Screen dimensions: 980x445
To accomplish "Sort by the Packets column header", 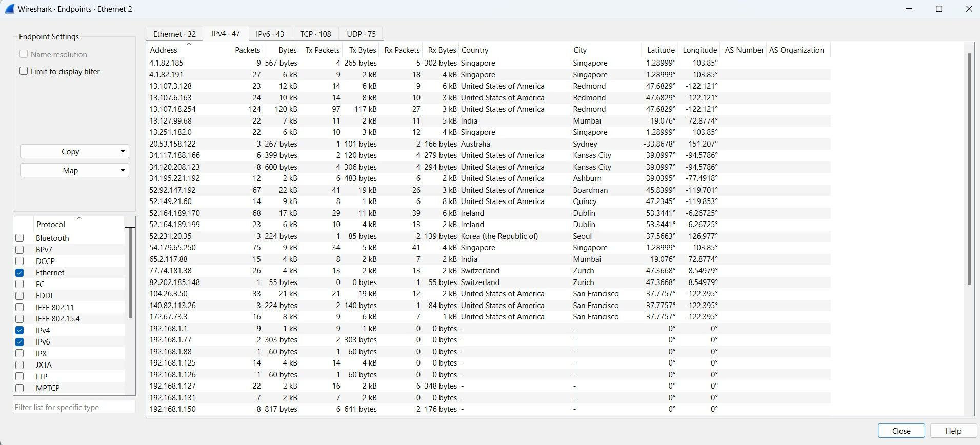I will (247, 50).
